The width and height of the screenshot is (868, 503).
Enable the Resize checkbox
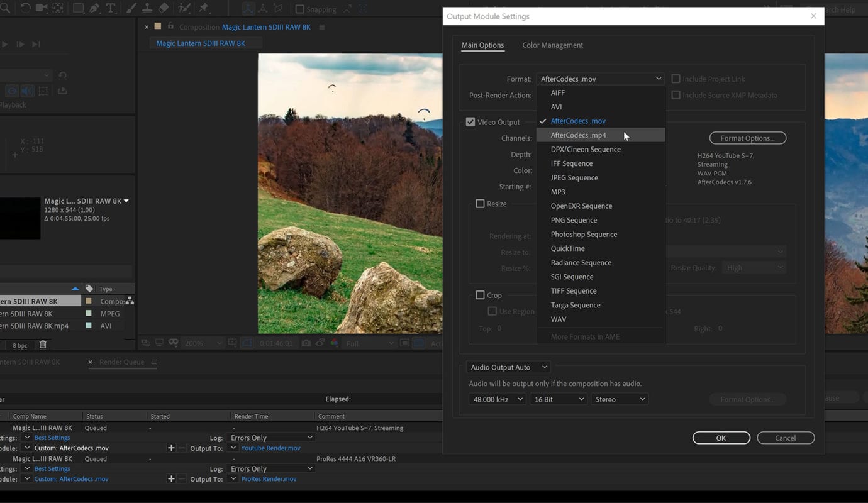481,204
